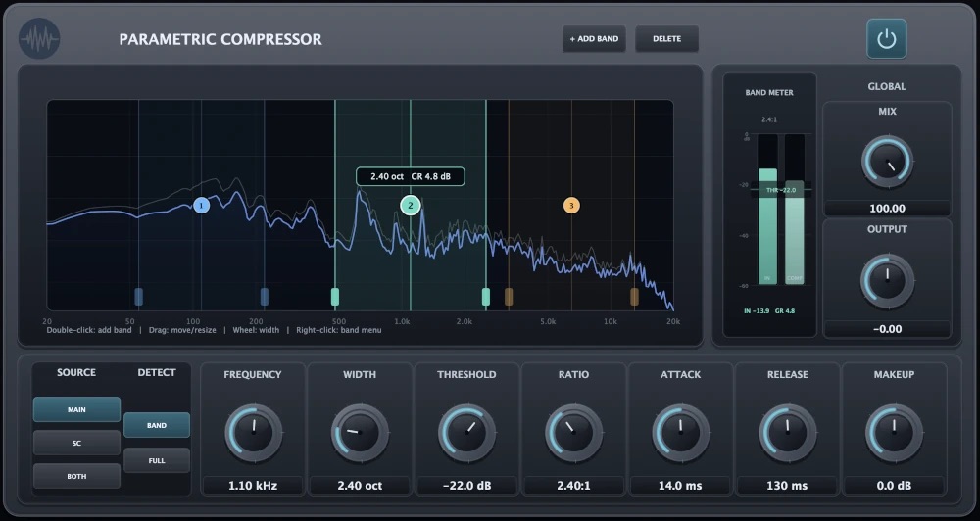Click the 100.00 mix value field
Screen dimensions: 980x521
coord(888,208)
